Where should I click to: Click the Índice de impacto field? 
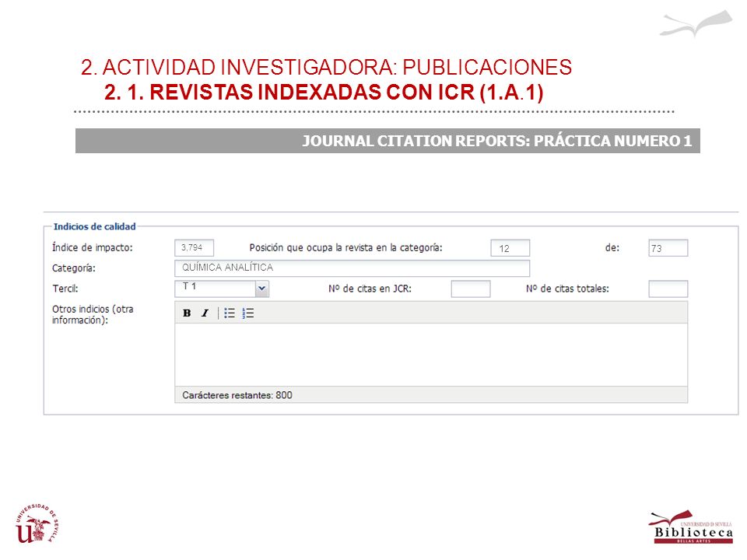click(194, 248)
